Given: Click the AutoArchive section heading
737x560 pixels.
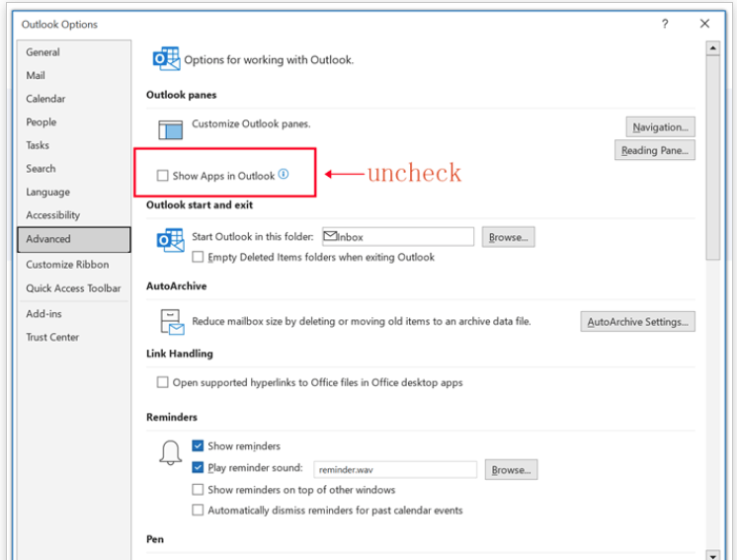Looking at the screenshot, I should [176, 286].
